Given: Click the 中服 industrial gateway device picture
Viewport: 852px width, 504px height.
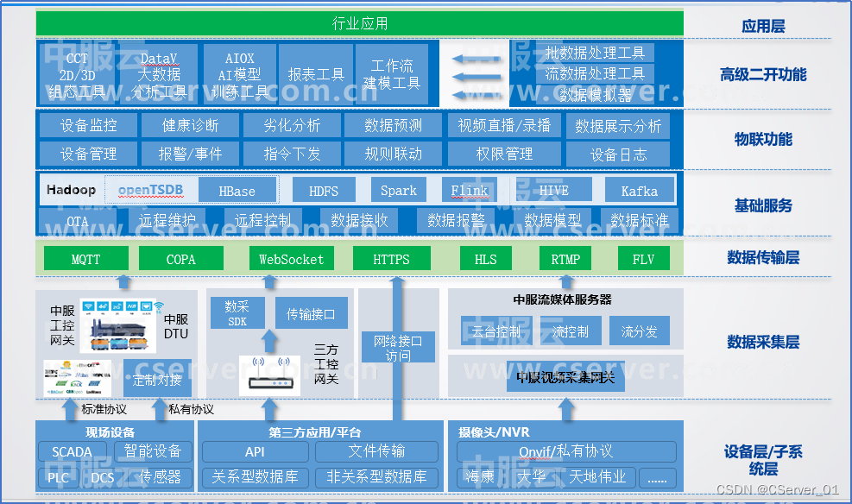Looking at the screenshot, I should point(118,324).
